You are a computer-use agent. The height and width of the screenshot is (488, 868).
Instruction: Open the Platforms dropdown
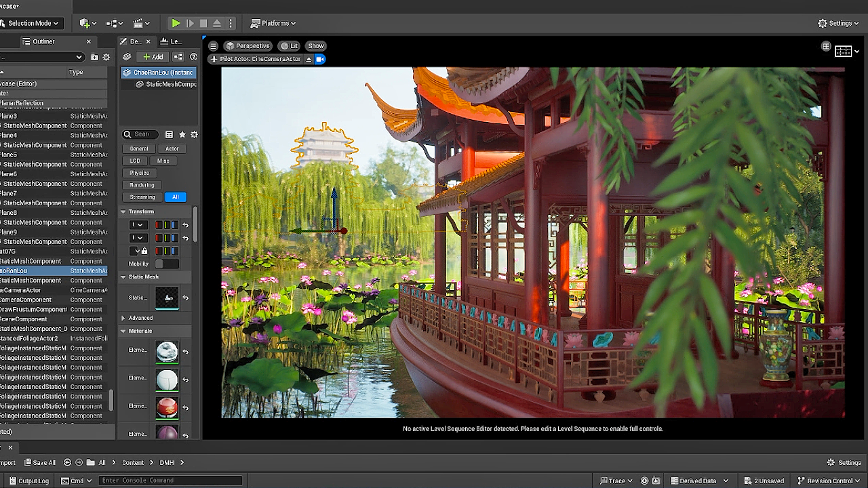(273, 23)
